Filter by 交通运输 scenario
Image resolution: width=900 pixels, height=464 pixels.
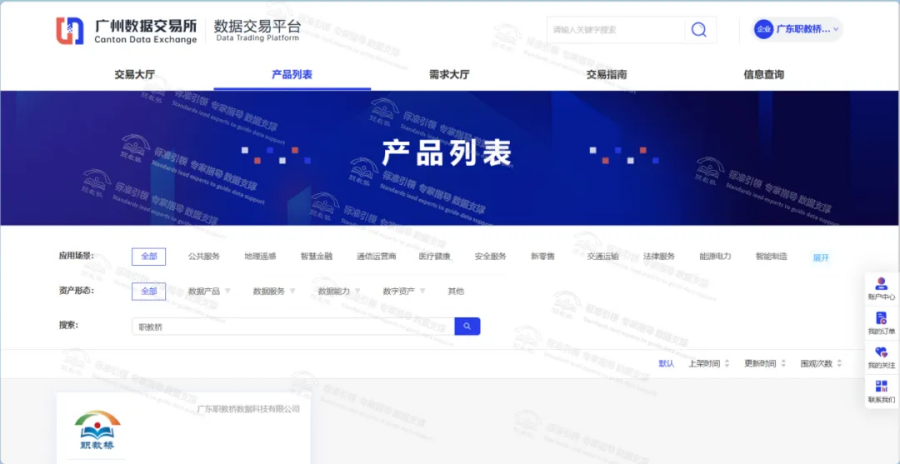603,257
